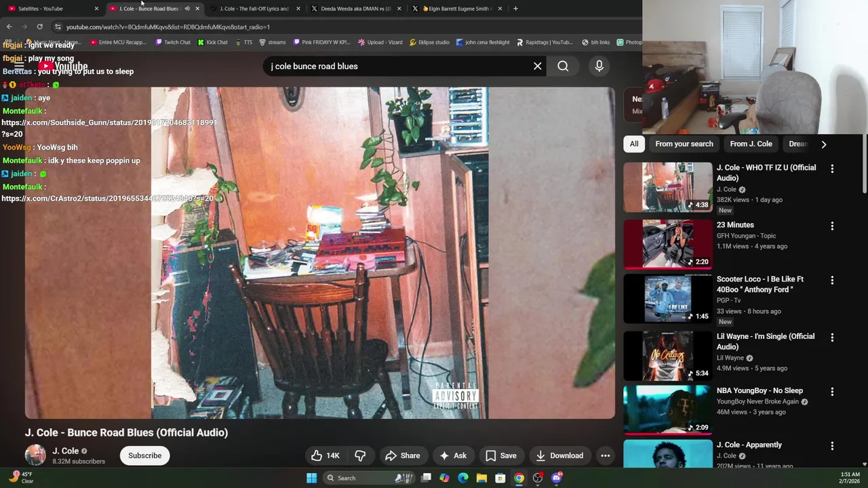Open J. Cole channel name link
The height and width of the screenshot is (488, 868).
coord(66,451)
